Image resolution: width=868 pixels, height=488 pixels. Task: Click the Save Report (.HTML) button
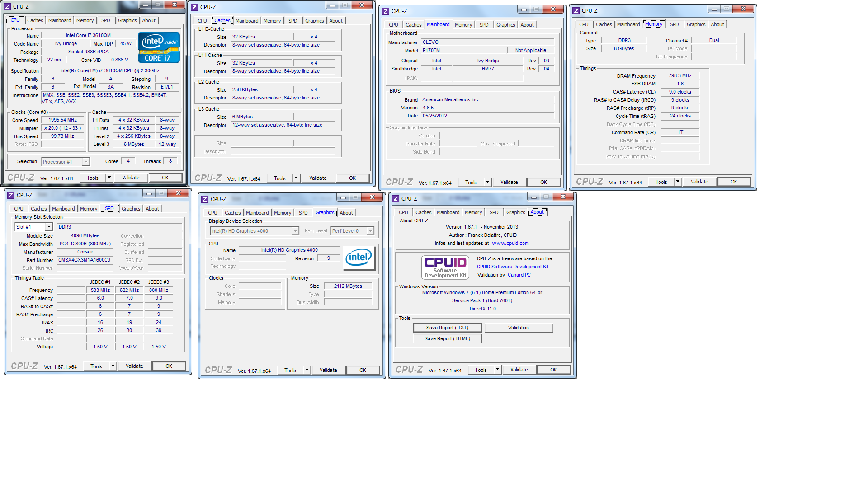(447, 338)
